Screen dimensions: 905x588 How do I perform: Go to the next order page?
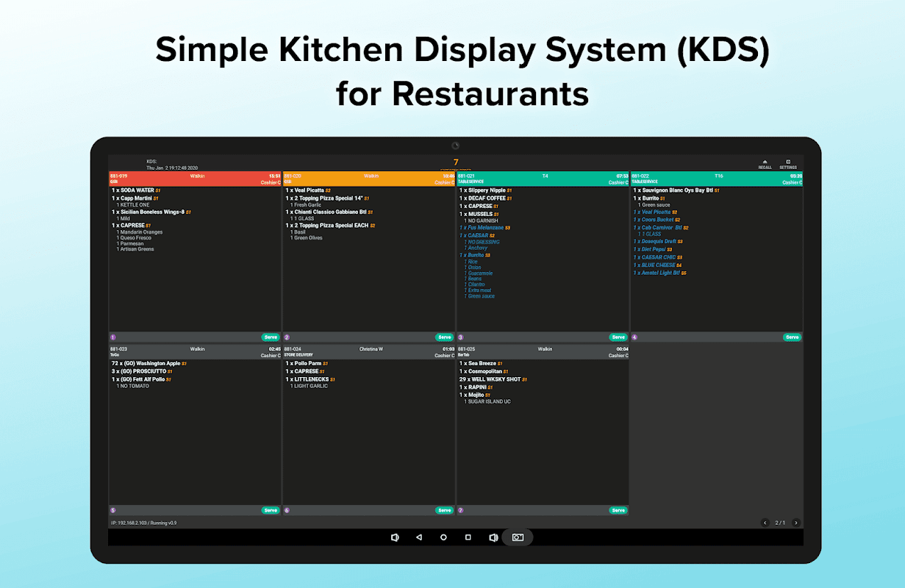click(x=795, y=523)
